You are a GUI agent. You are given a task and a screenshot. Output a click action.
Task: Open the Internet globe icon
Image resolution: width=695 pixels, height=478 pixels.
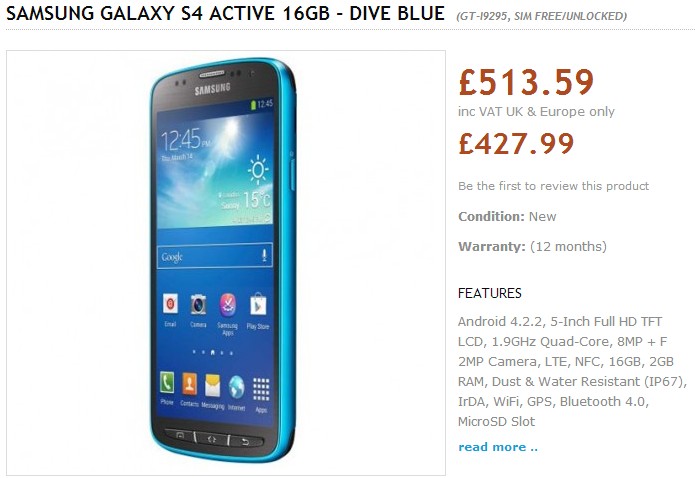(236, 387)
